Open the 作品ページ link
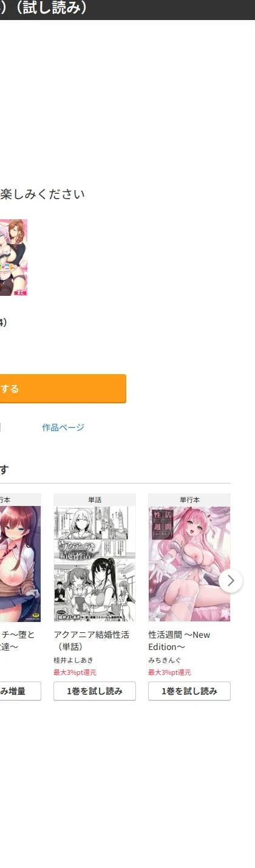The image size is (255, 868). click(63, 428)
